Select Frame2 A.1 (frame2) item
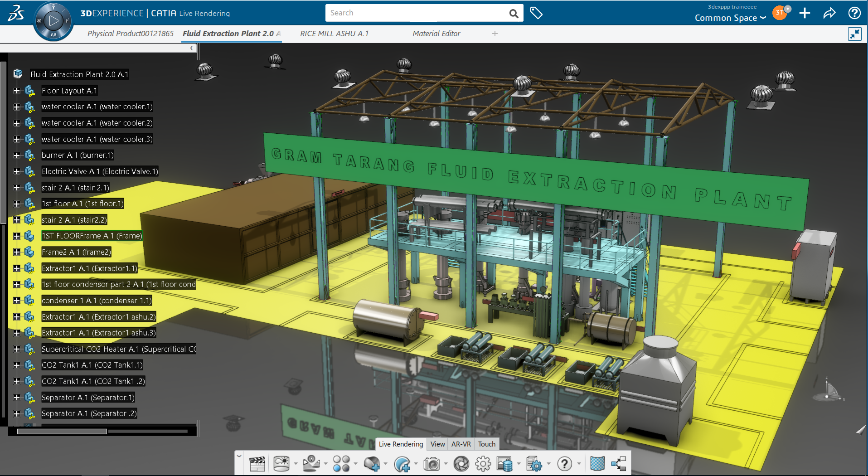This screenshot has height=476, width=868. (76, 252)
